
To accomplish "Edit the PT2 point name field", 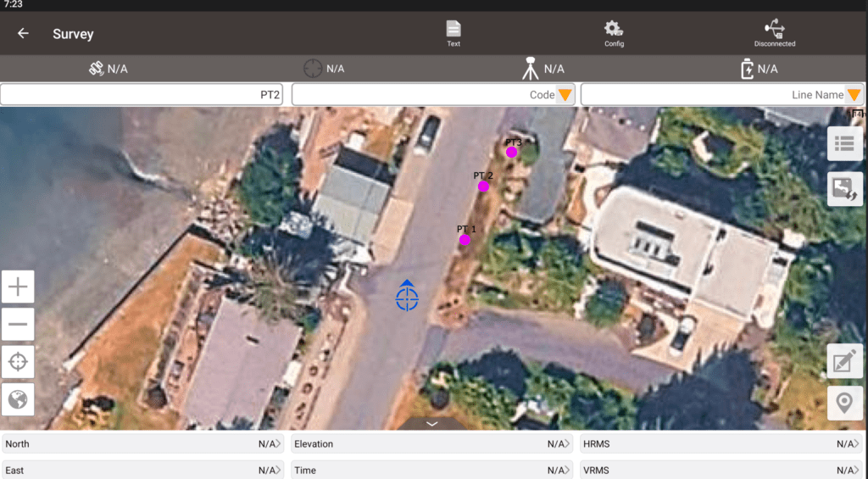I will [142, 95].
